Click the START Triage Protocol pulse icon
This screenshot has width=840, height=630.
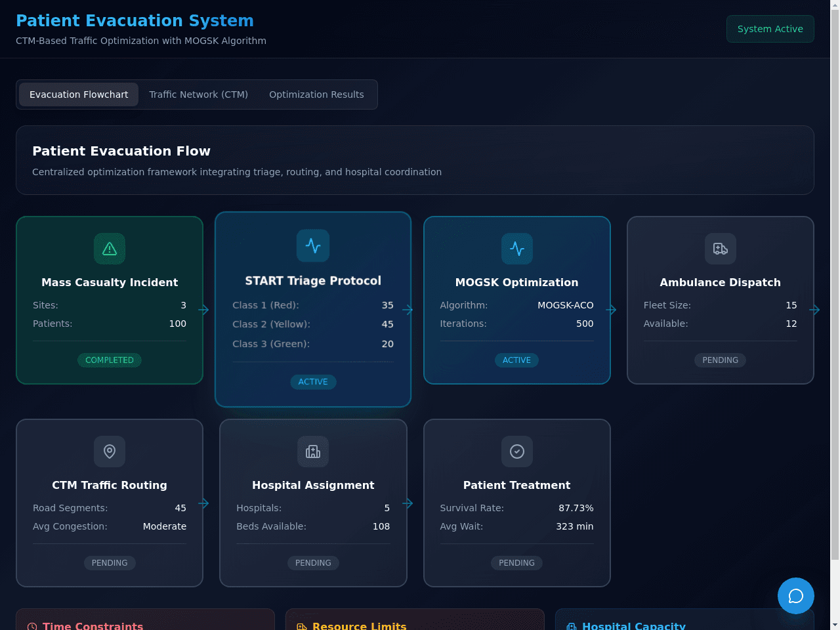(x=313, y=245)
